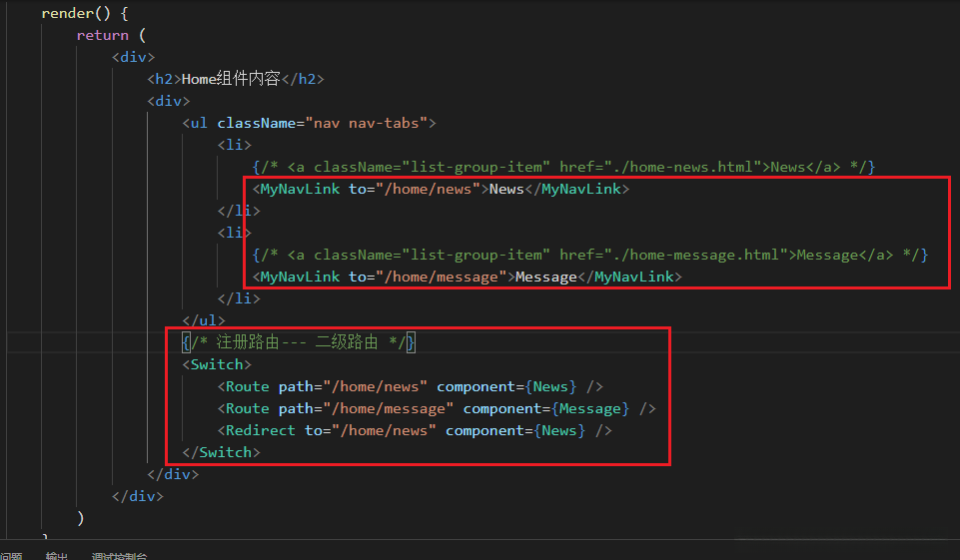The height and width of the screenshot is (560, 960).
Task: Click the render() method declaration
Action: click(85, 13)
